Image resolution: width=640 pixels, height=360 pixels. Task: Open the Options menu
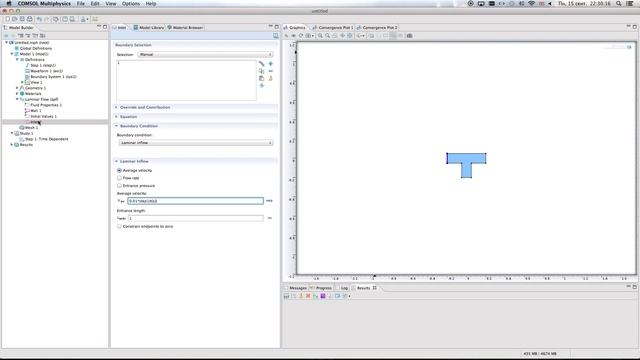click(131, 3)
